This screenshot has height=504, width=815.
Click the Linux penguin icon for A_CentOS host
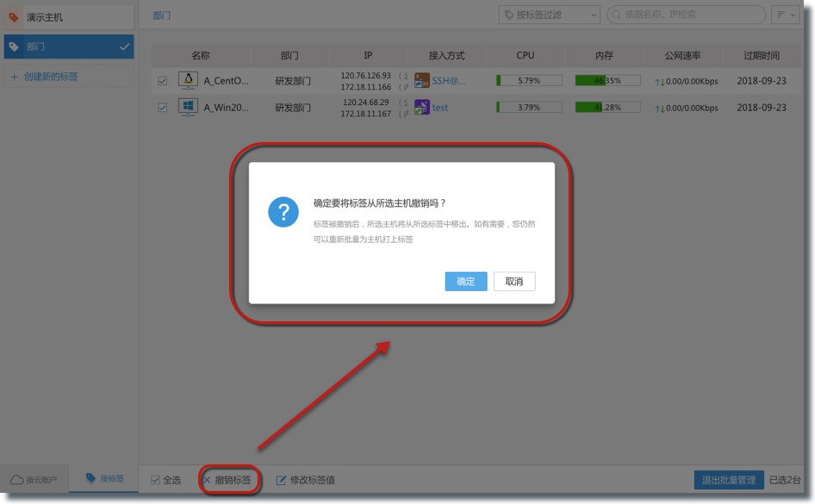coord(188,80)
